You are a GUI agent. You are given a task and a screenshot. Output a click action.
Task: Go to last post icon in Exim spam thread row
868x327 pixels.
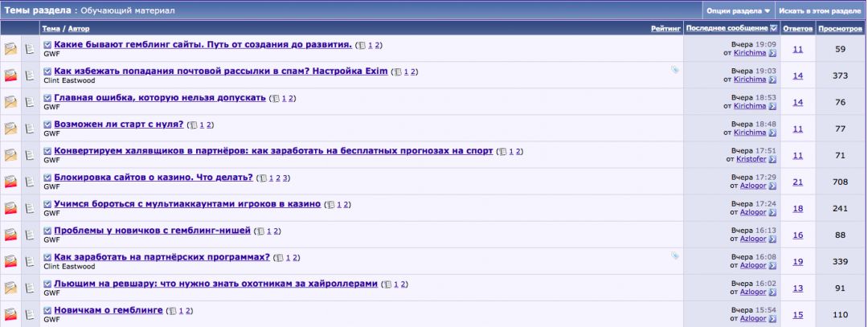(772, 80)
